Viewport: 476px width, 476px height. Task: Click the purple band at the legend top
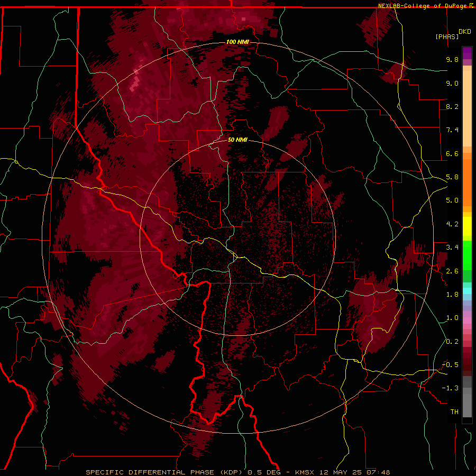coord(467,53)
